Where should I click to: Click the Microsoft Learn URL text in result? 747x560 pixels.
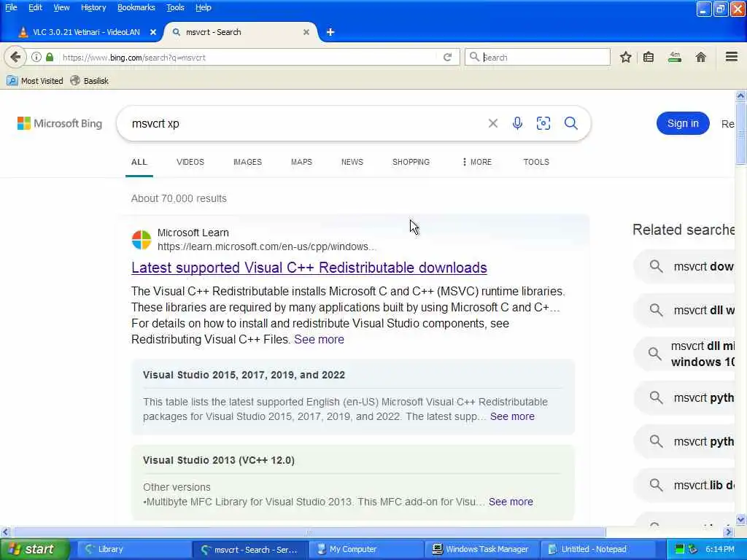coord(267,246)
